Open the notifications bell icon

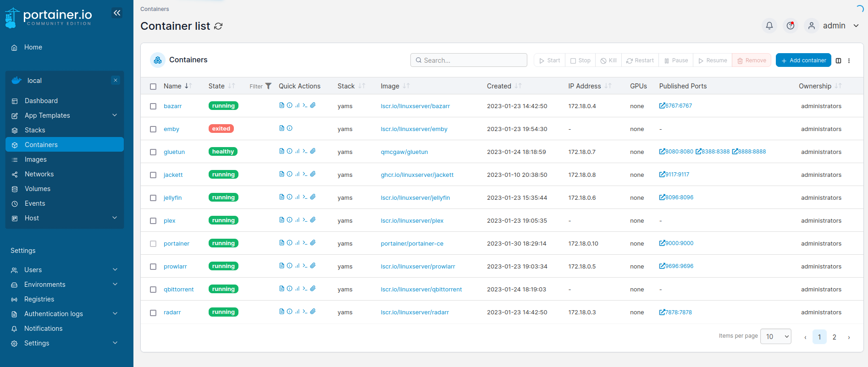point(769,26)
